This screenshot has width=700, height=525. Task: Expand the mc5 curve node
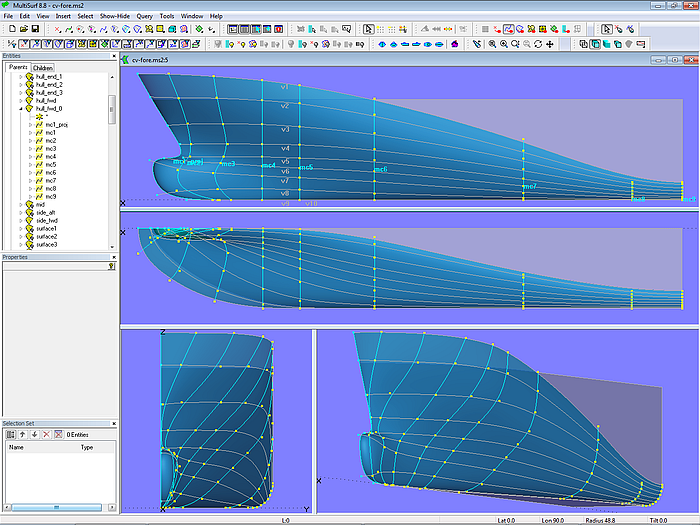[x=31, y=165]
